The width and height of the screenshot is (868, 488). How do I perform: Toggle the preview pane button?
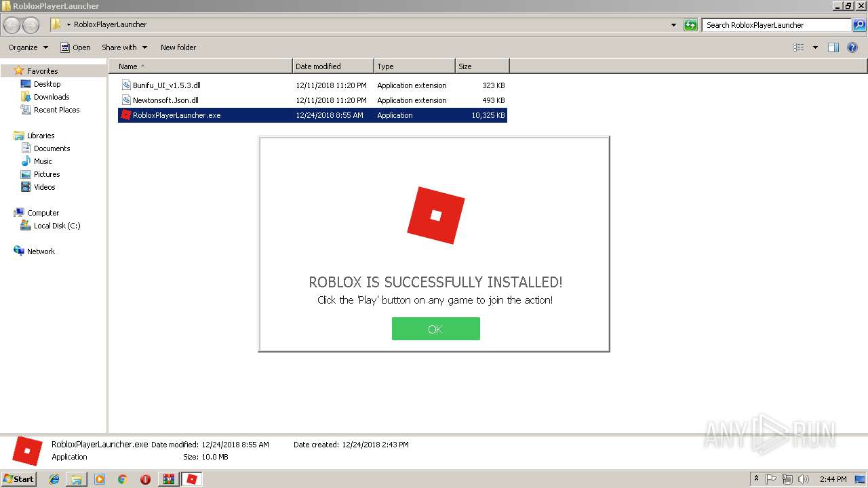pyautogui.click(x=833, y=47)
